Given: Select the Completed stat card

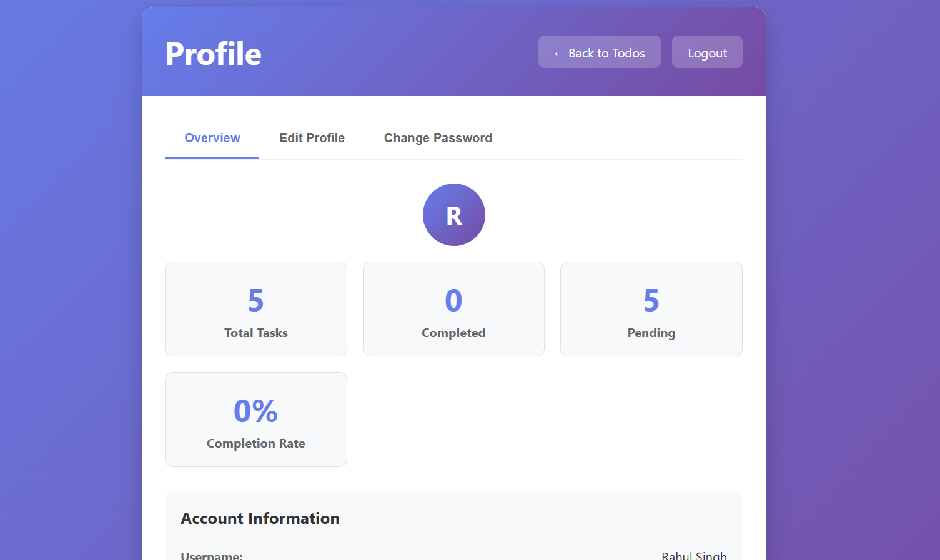Looking at the screenshot, I should point(453,309).
